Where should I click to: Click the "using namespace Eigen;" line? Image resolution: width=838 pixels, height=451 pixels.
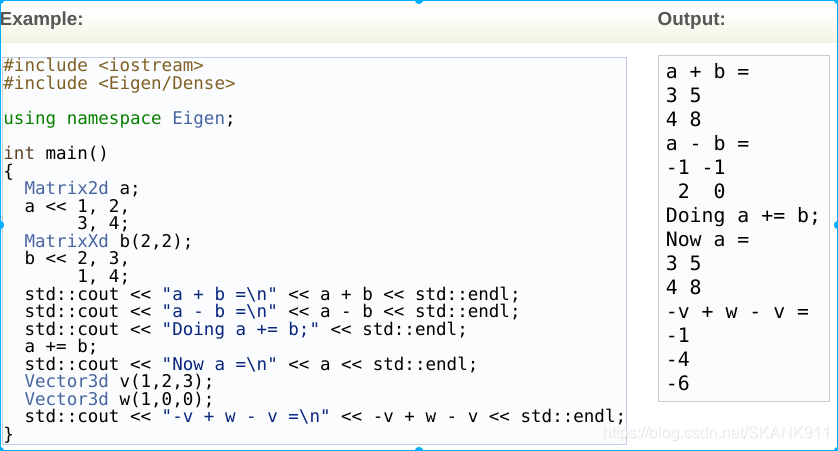pyautogui.click(x=119, y=118)
